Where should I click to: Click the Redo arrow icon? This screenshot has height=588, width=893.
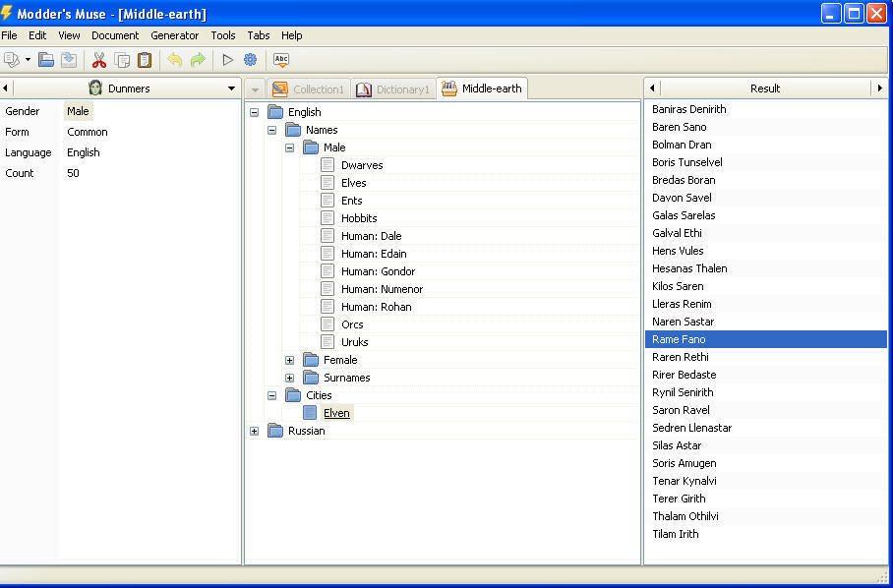198,59
